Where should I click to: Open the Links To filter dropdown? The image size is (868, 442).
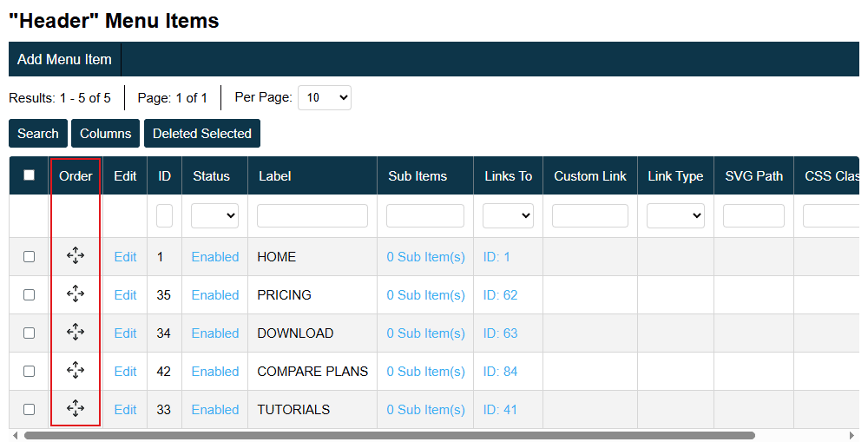pyautogui.click(x=508, y=216)
